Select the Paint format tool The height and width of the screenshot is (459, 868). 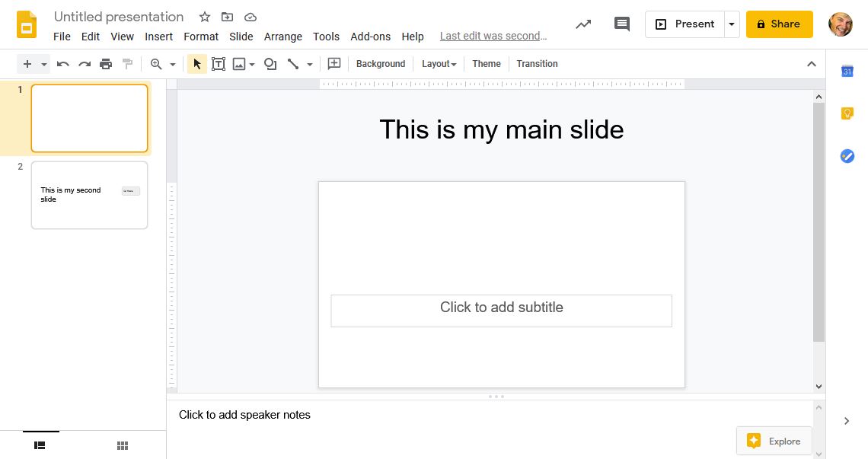click(127, 64)
